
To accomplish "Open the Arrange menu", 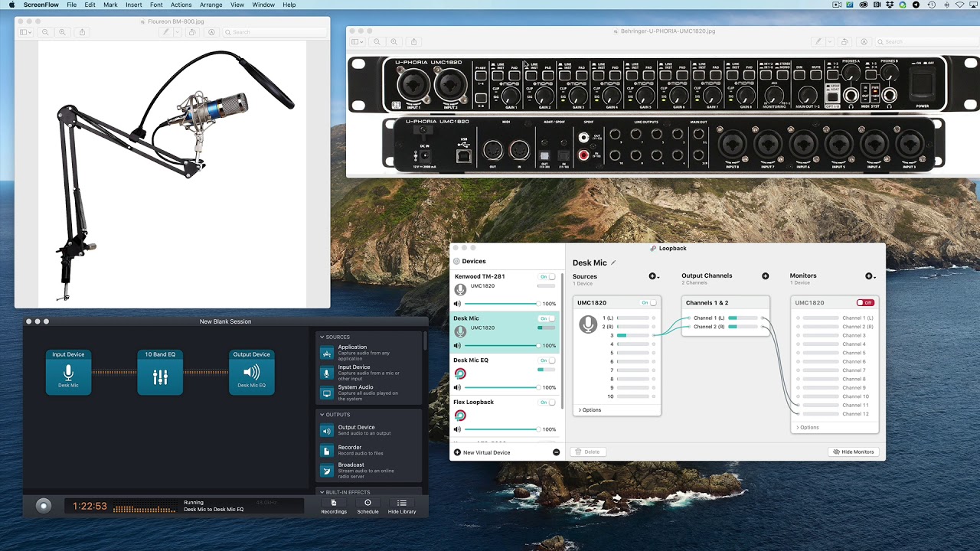I will tap(211, 5).
